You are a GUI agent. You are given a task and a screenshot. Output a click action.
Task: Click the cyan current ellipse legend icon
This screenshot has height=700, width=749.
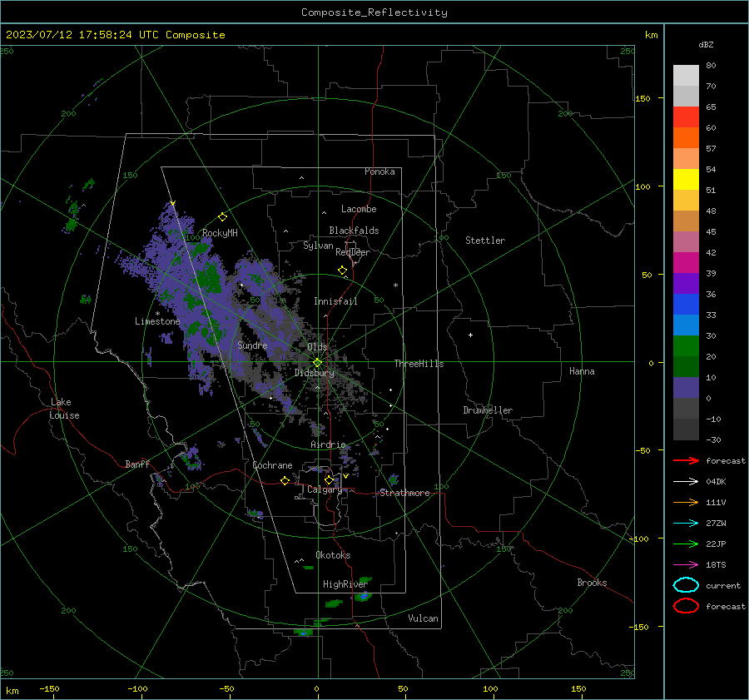click(x=686, y=585)
